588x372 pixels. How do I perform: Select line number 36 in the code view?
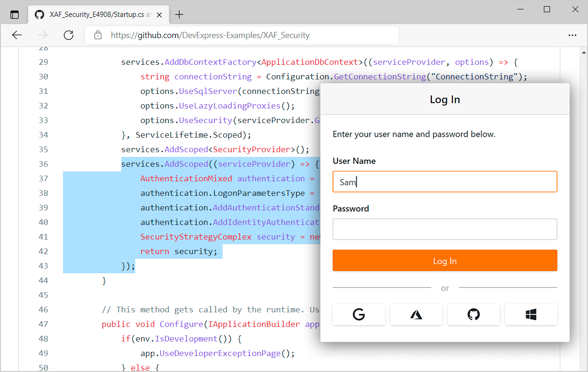[43, 163]
